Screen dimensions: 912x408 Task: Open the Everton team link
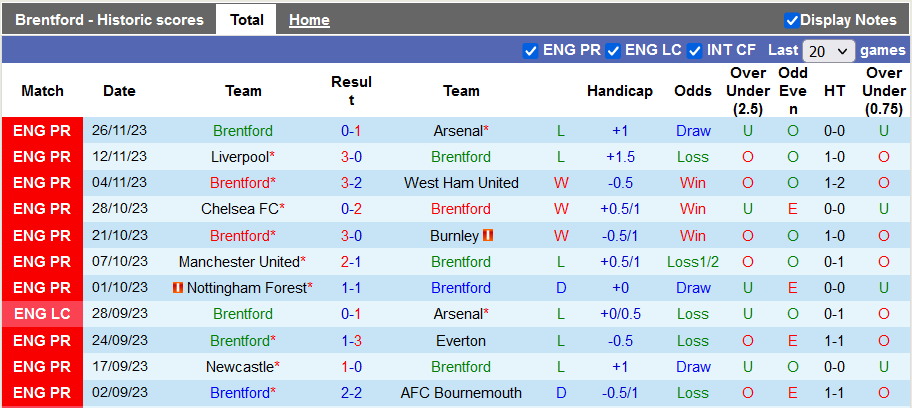tap(461, 340)
